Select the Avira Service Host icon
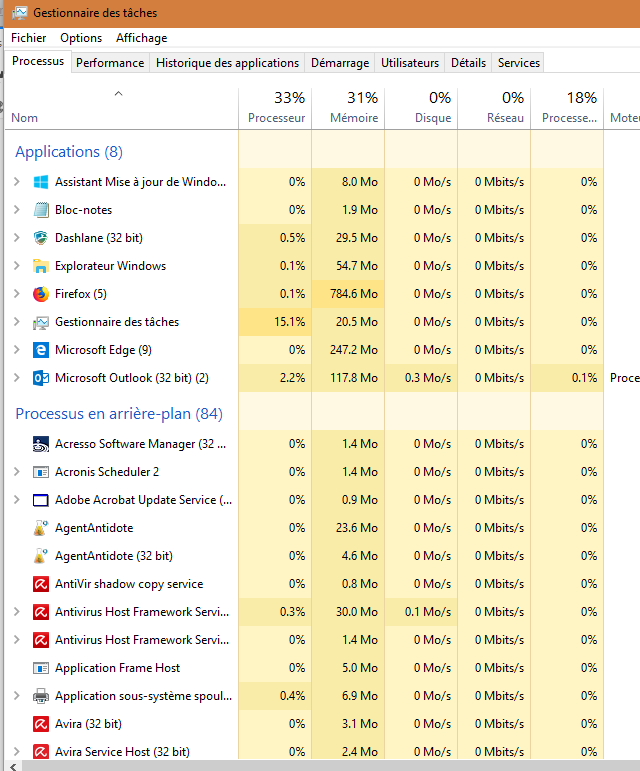640x771 pixels. click(x=41, y=752)
